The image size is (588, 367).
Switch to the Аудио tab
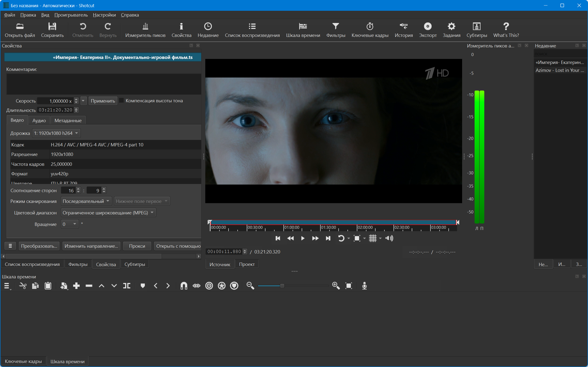tap(39, 120)
